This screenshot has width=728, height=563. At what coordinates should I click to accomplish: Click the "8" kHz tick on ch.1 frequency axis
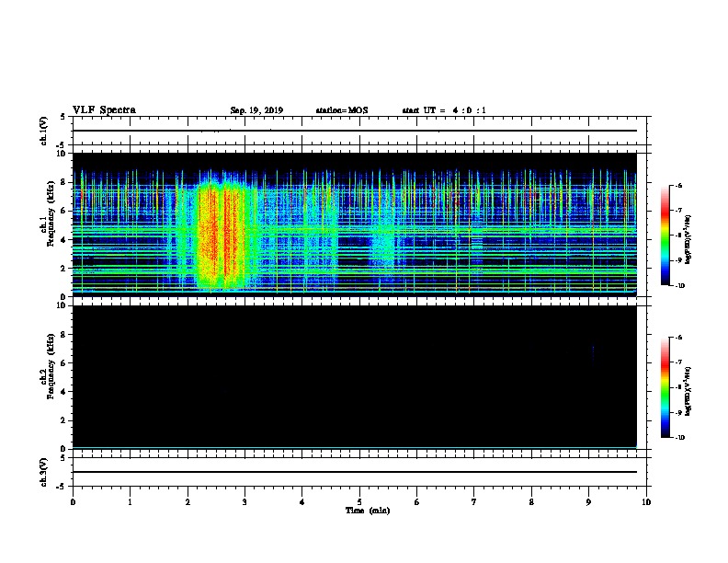click(x=63, y=182)
